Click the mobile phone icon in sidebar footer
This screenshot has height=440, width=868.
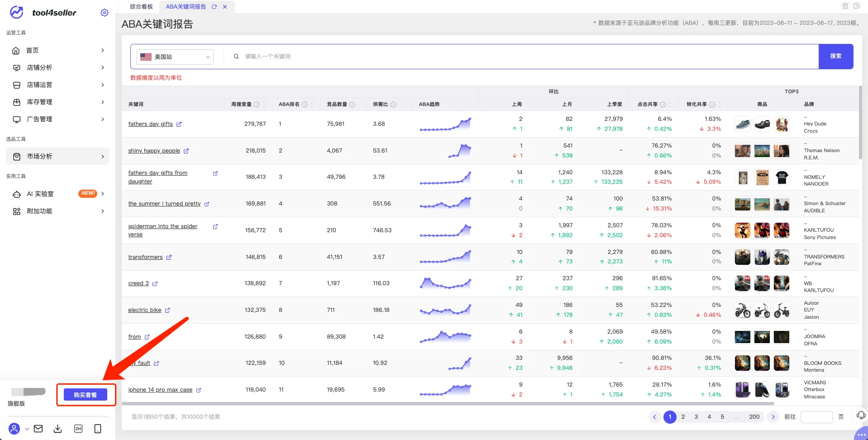click(x=98, y=429)
